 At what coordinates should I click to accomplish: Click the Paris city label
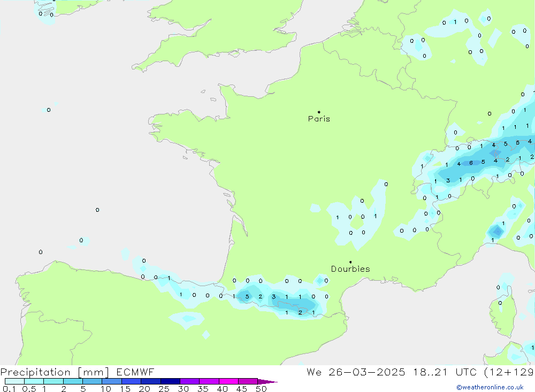[319, 119]
